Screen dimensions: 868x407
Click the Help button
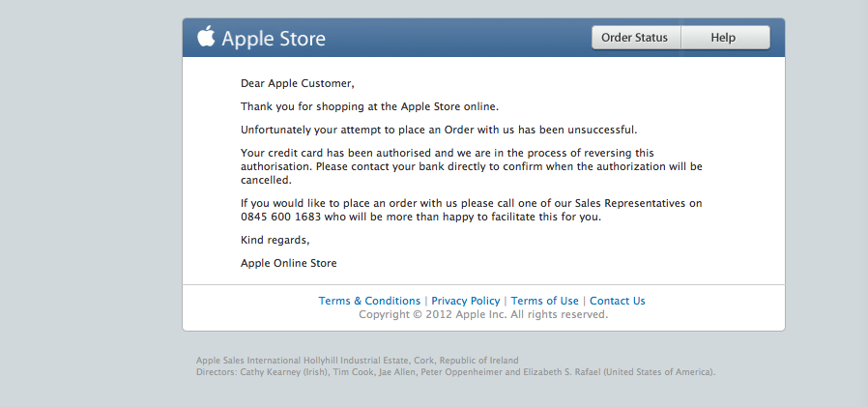(725, 38)
